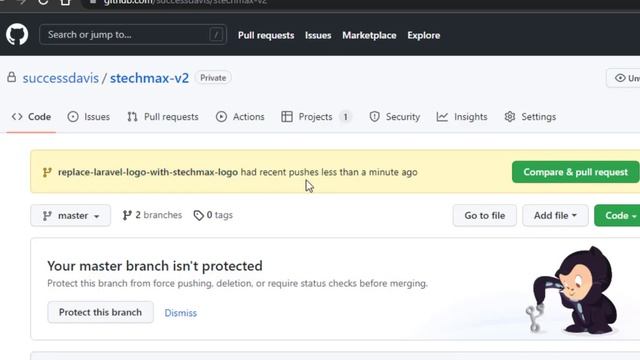
Task: Switch to the Security tab
Action: point(394,117)
